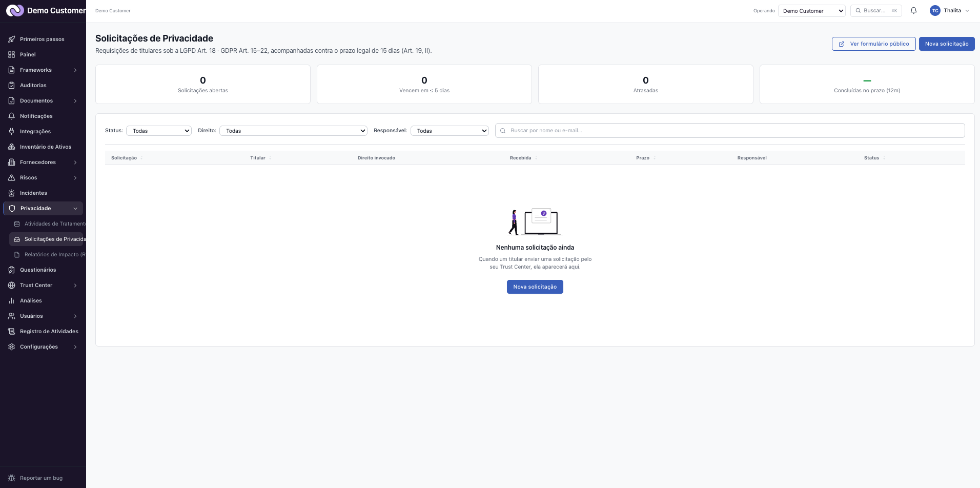This screenshot has width=980, height=488.
Task: Click the Demo Customer breadcrumb link
Action: 113,11
